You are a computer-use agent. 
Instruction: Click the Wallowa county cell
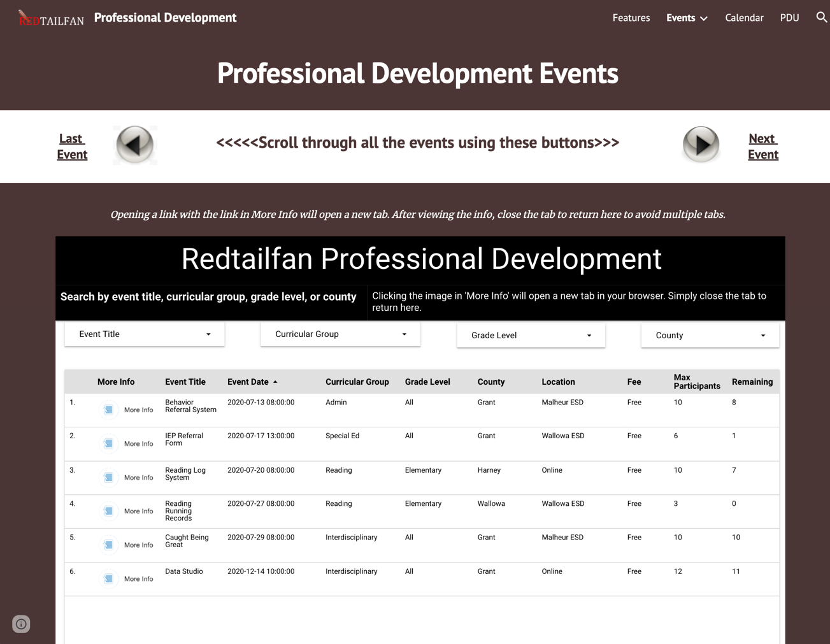[491, 504]
